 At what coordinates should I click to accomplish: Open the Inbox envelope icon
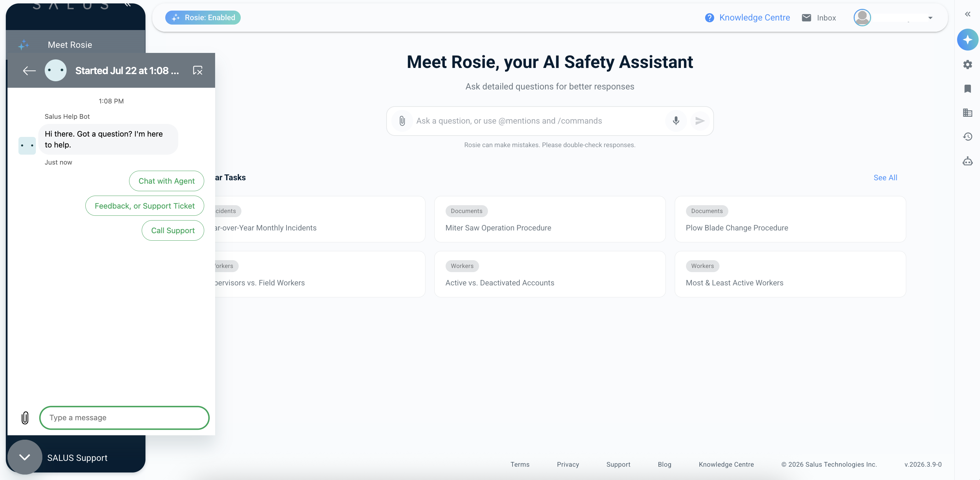[x=806, y=17]
